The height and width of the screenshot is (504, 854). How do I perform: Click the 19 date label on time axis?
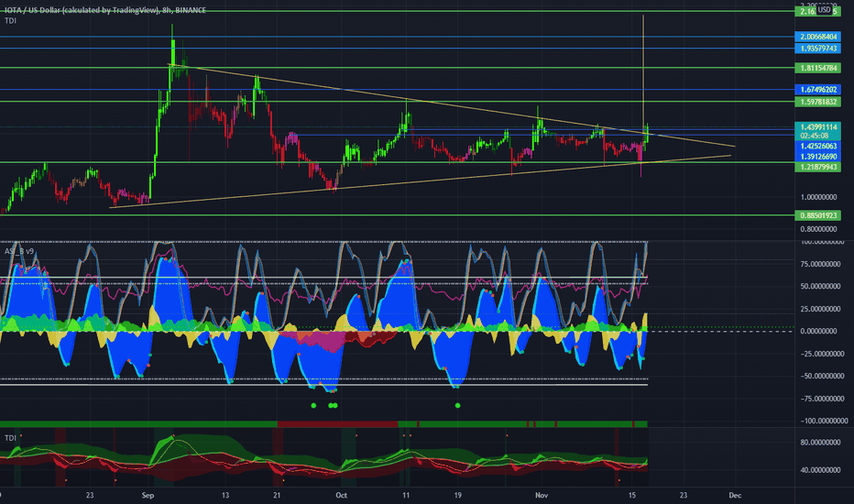[457, 495]
